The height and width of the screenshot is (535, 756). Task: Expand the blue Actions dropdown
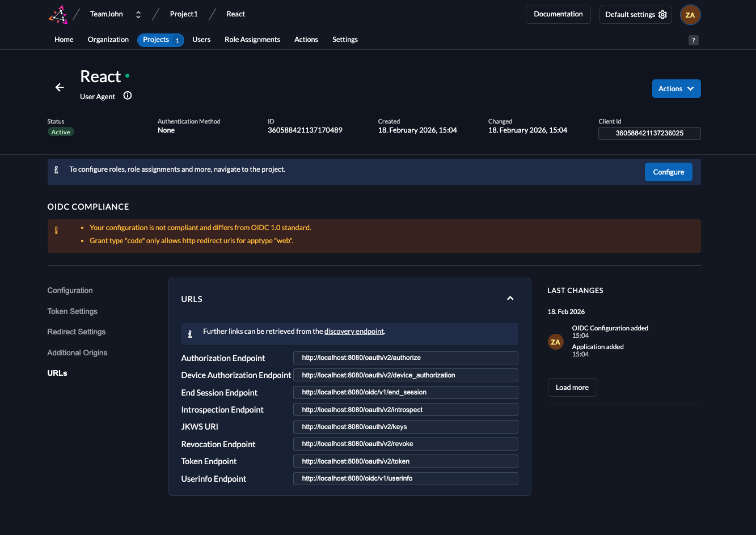tap(676, 89)
